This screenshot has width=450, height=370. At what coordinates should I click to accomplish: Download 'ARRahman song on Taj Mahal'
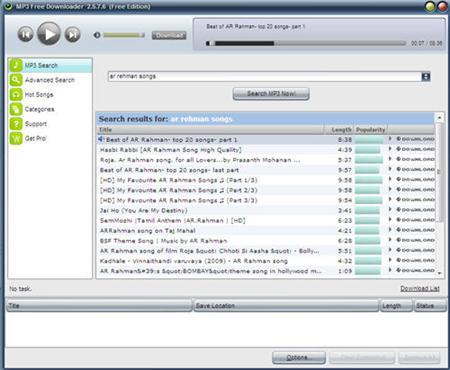415,230
